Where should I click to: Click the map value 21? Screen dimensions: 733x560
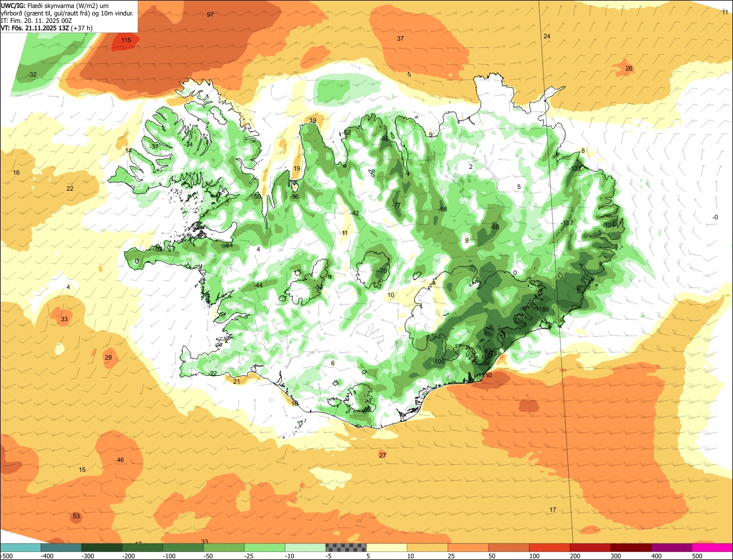click(x=237, y=381)
